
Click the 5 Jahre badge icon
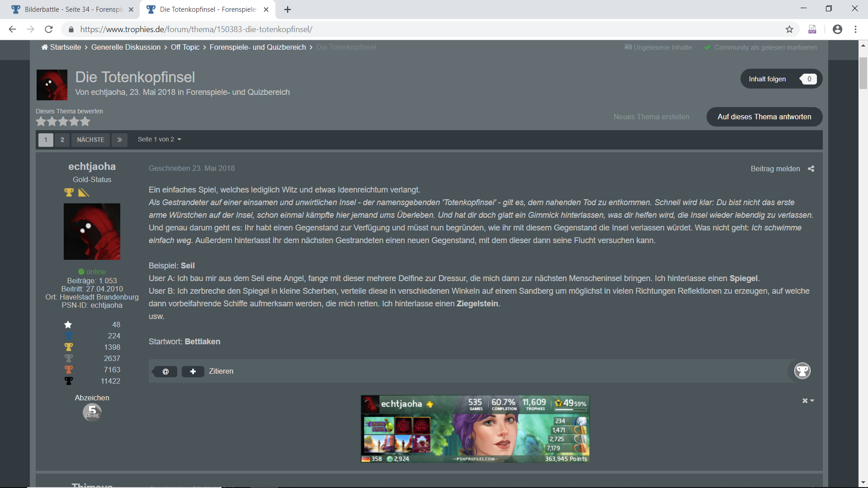tap(92, 412)
